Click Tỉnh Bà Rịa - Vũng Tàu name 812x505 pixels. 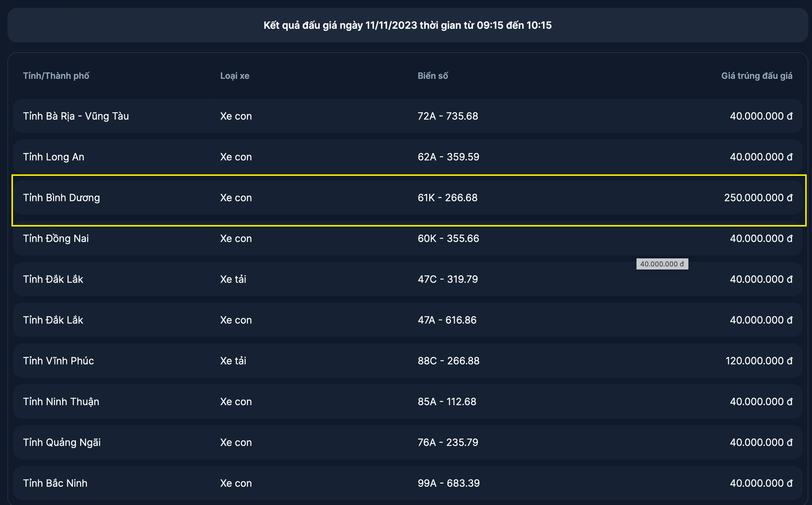click(x=76, y=116)
